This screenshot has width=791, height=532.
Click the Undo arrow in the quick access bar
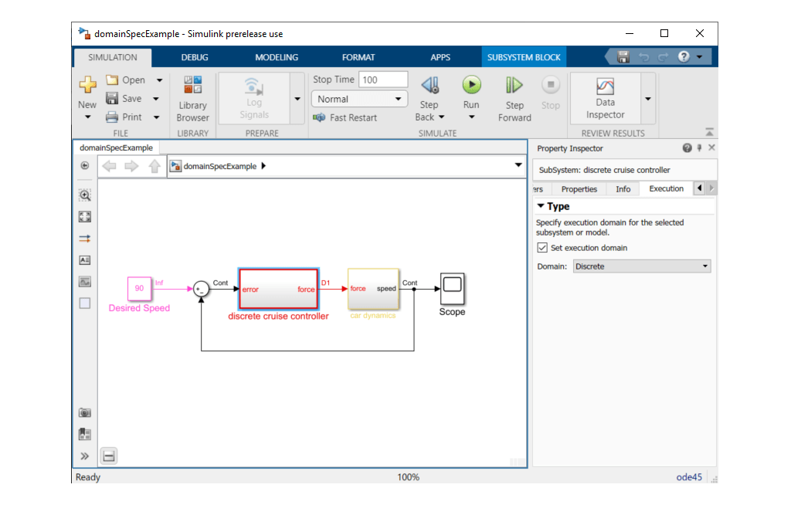[x=643, y=57]
